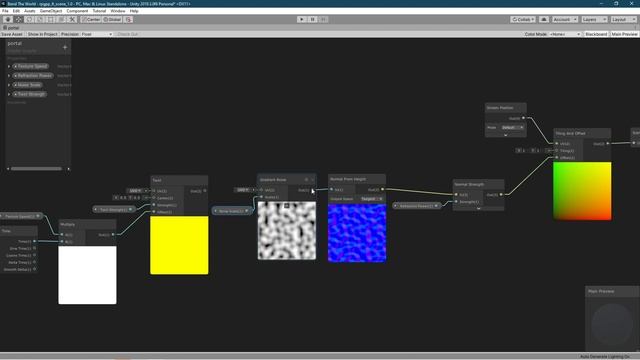This screenshot has width=640, height=360.
Task: Start Play mode
Action: click(x=302, y=20)
